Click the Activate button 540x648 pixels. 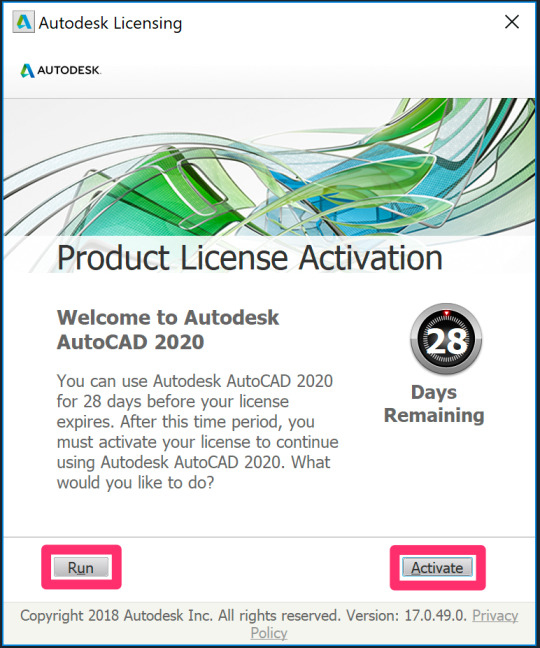[x=437, y=567]
